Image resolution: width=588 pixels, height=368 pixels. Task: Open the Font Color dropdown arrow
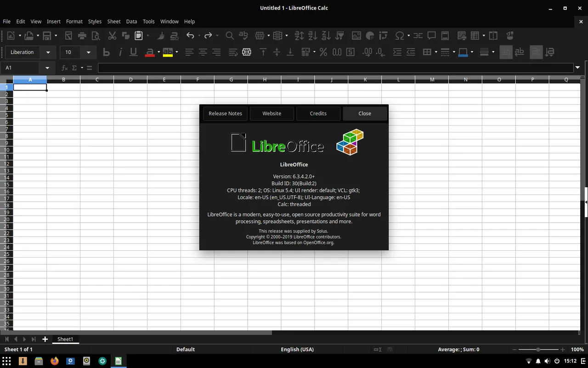(x=158, y=52)
